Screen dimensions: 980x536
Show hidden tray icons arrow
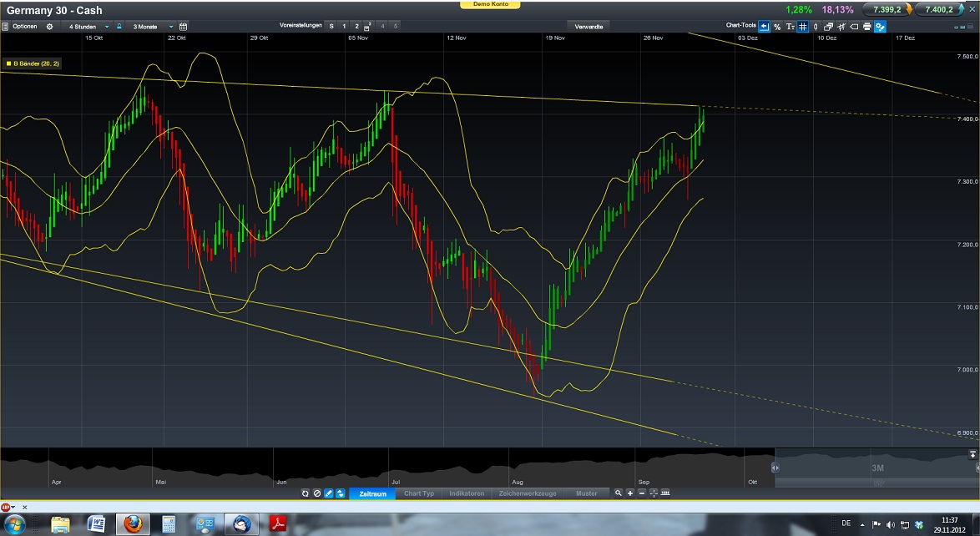862,524
